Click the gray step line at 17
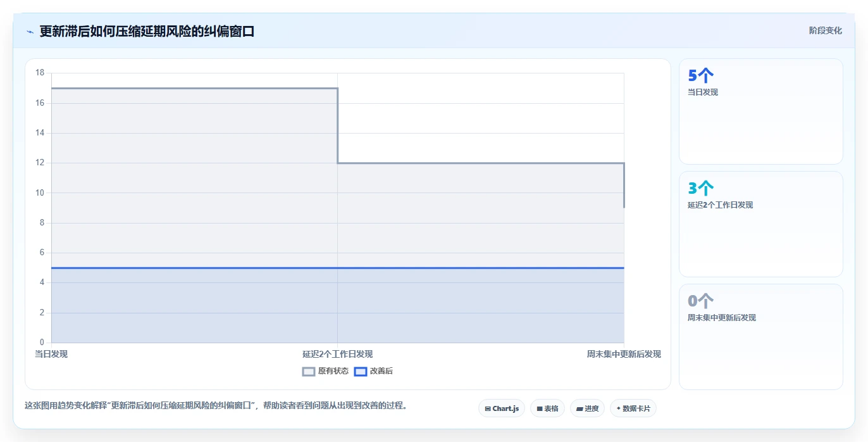The image size is (868, 442). (194, 88)
